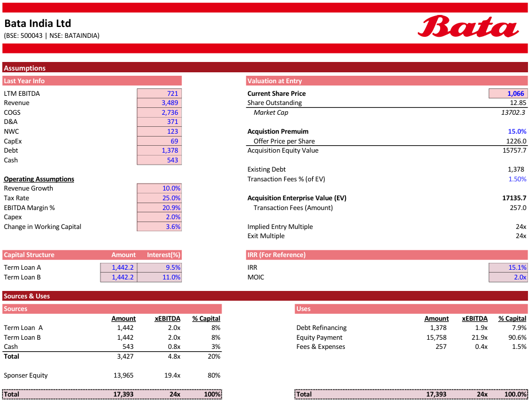
Task: Select the MOIC value 2.0x
Action: pos(508,277)
